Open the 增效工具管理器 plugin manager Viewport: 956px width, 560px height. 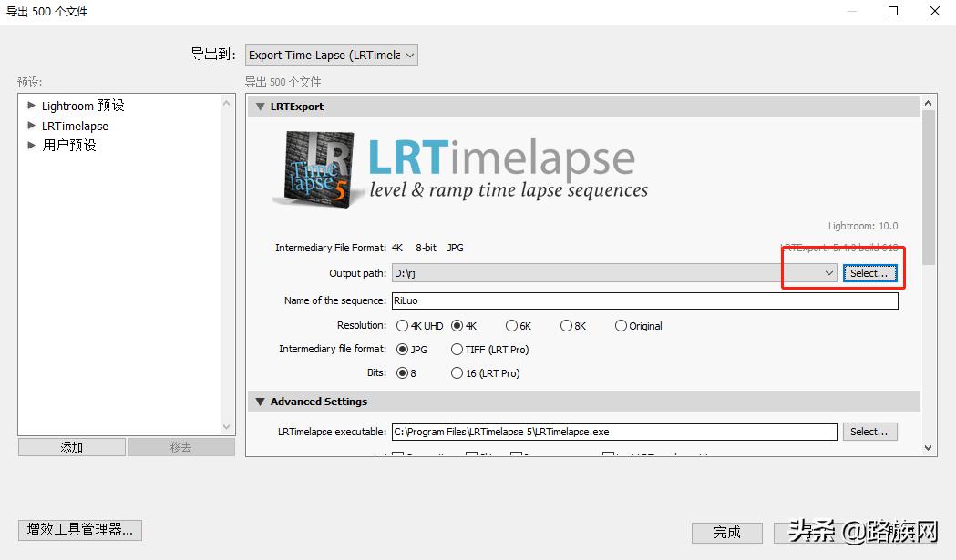click(x=79, y=530)
